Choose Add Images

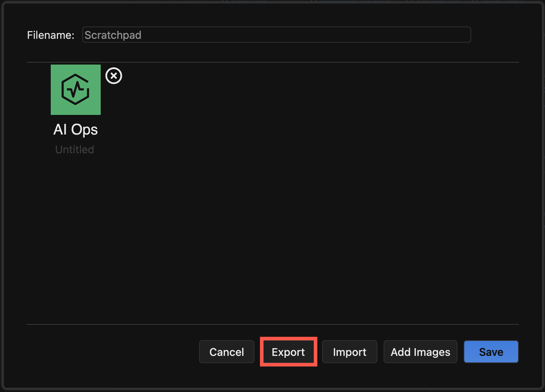coord(420,352)
